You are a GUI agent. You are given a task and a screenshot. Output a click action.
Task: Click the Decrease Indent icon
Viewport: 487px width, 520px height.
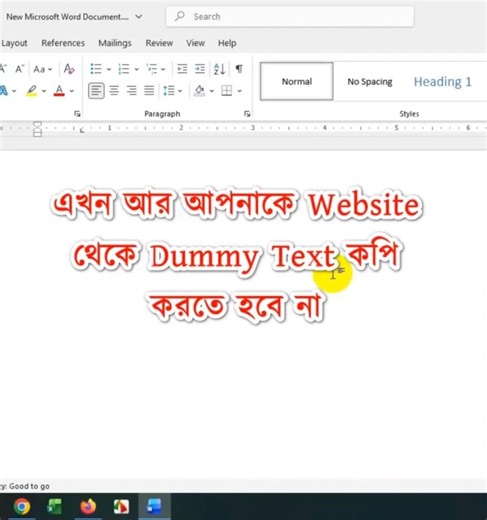point(182,69)
